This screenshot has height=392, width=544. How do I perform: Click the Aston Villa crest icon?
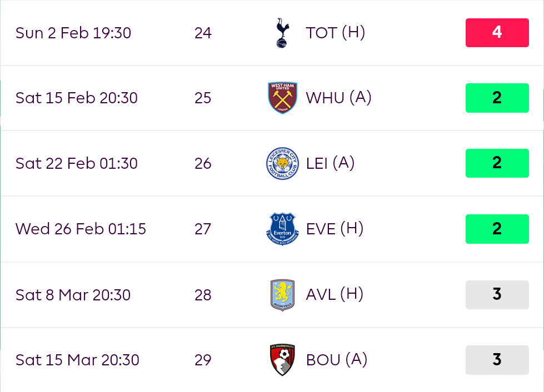pos(283,294)
